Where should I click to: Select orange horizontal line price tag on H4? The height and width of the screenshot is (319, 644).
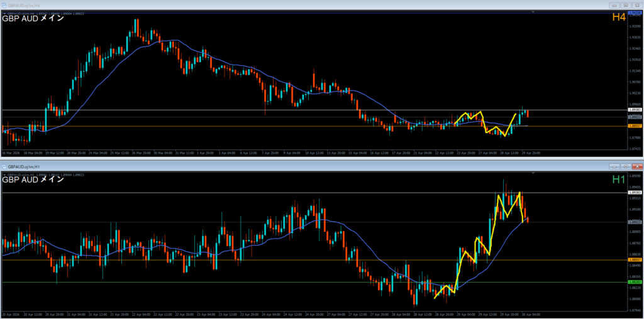coord(634,126)
